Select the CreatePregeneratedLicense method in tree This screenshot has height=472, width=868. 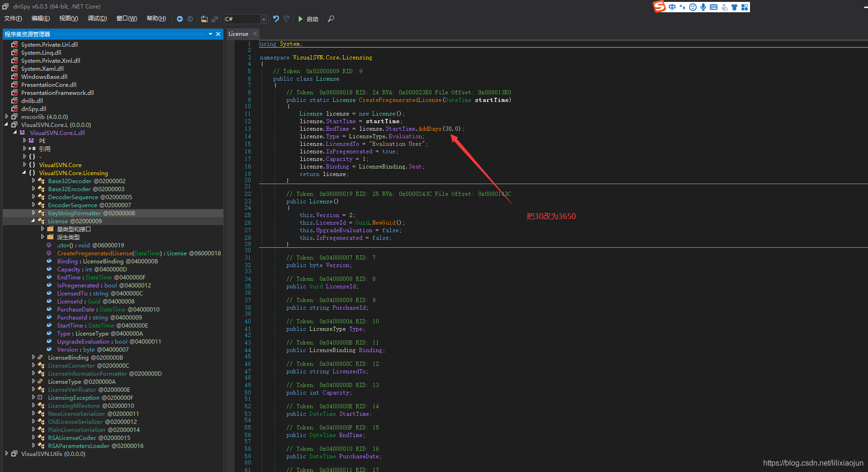[139, 253]
